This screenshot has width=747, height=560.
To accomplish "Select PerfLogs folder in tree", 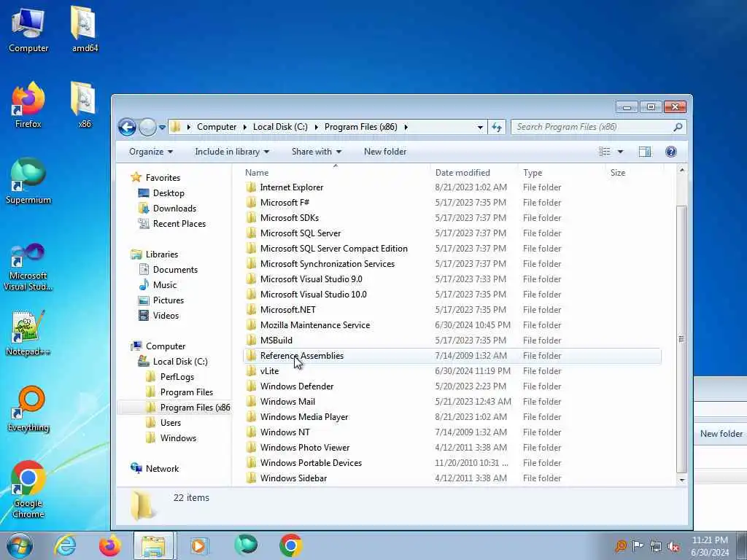I will pyautogui.click(x=177, y=377).
